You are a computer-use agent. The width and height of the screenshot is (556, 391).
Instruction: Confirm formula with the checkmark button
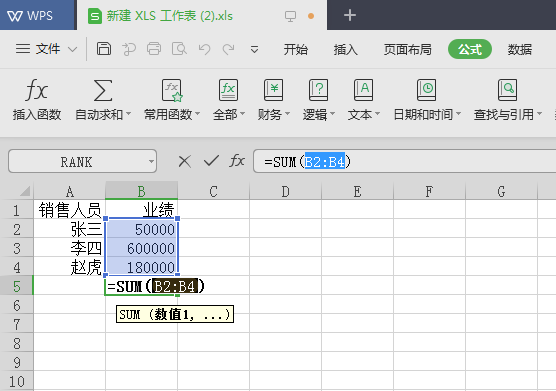point(211,161)
